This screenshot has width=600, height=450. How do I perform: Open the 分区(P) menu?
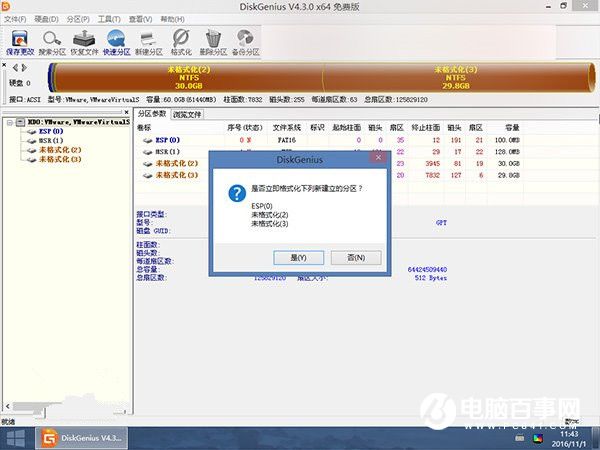78,19
